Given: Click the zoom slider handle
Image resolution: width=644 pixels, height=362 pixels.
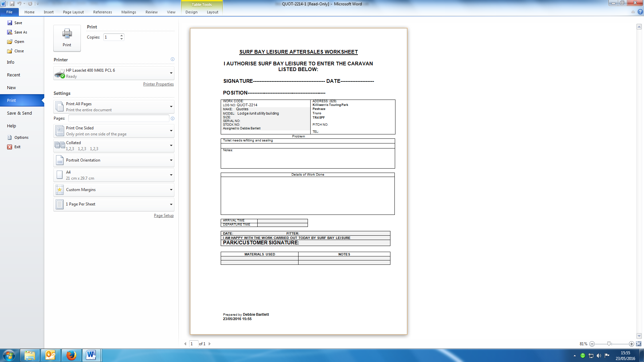Looking at the screenshot, I should pos(609,344).
